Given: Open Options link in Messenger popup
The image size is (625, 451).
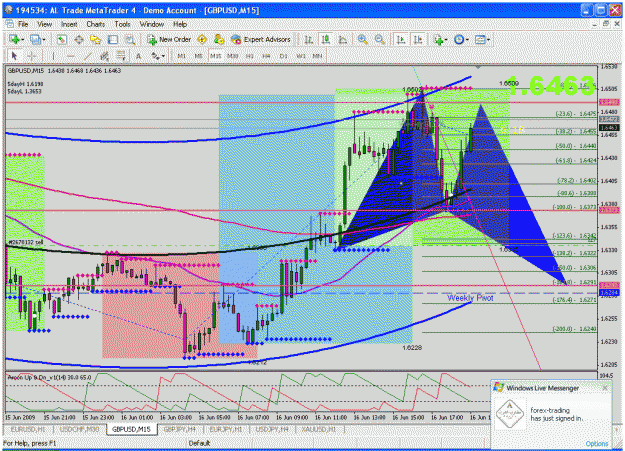Looking at the screenshot, I should click(x=597, y=443).
